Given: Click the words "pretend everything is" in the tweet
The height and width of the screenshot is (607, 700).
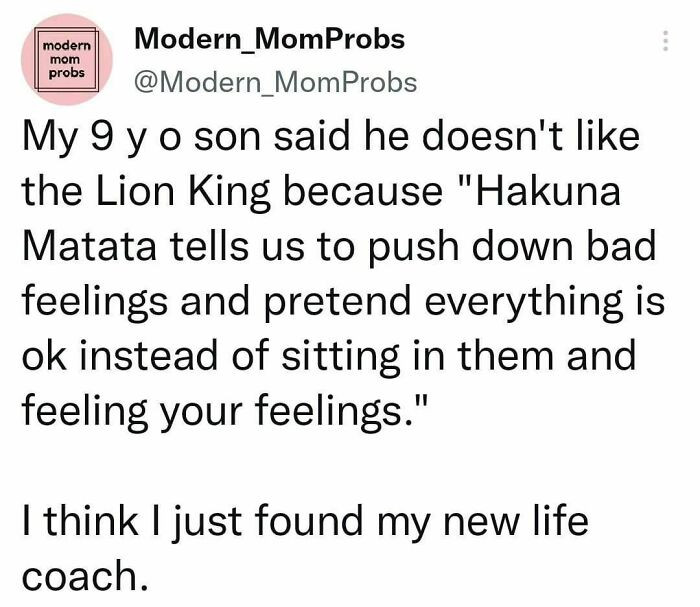Looking at the screenshot, I should [464, 301].
